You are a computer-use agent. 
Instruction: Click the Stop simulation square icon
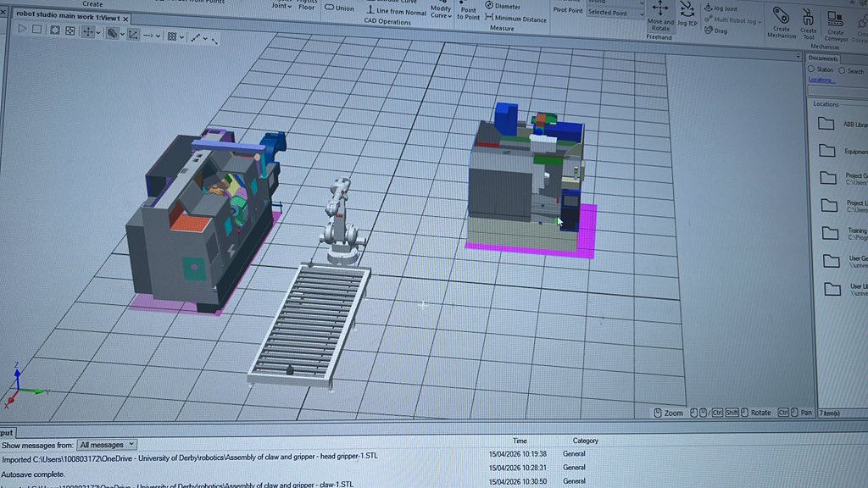[37, 30]
